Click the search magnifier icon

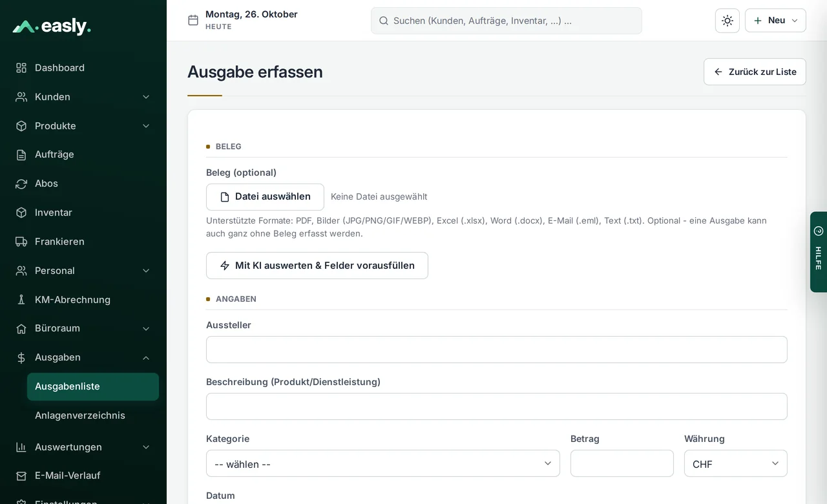coord(383,21)
